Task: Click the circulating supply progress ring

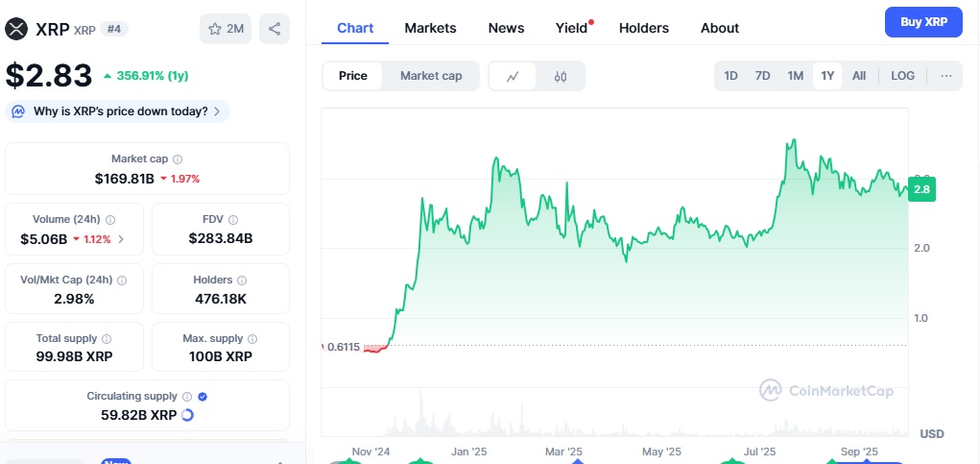Action: [x=187, y=415]
